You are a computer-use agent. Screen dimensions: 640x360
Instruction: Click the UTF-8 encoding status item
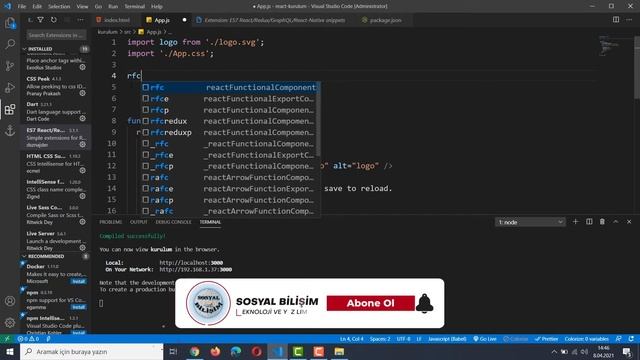coord(403,339)
